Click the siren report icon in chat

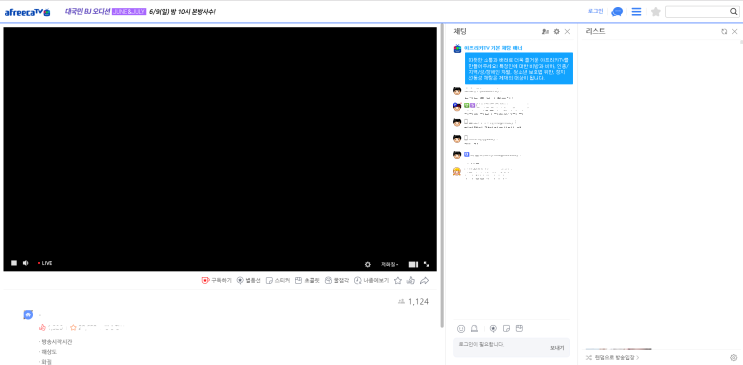click(474, 328)
